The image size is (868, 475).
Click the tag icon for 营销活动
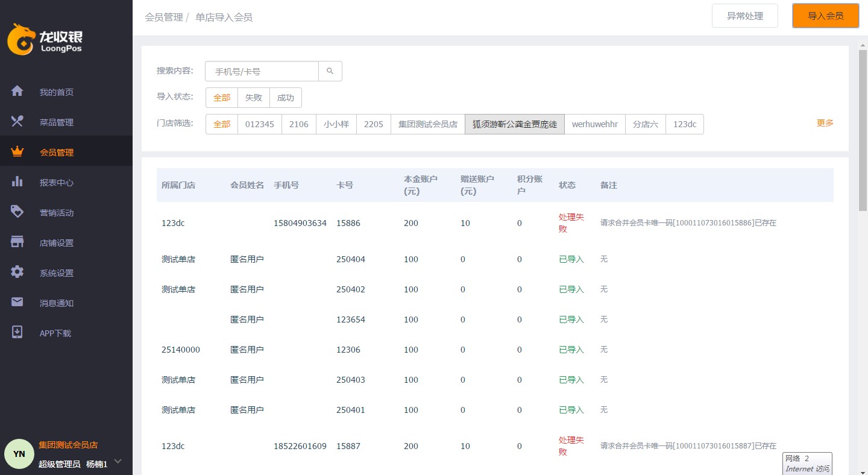coord(17,212)
